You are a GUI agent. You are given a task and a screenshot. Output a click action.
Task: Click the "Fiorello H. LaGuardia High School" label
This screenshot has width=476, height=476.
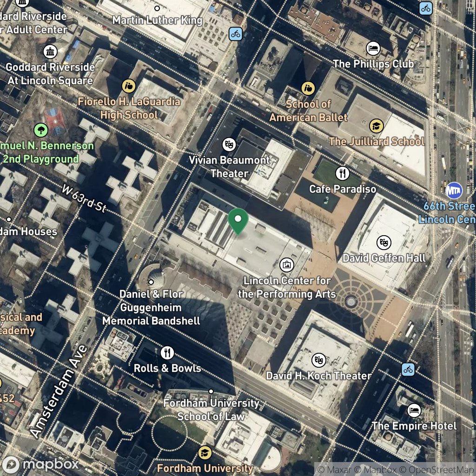coord(129,108)
